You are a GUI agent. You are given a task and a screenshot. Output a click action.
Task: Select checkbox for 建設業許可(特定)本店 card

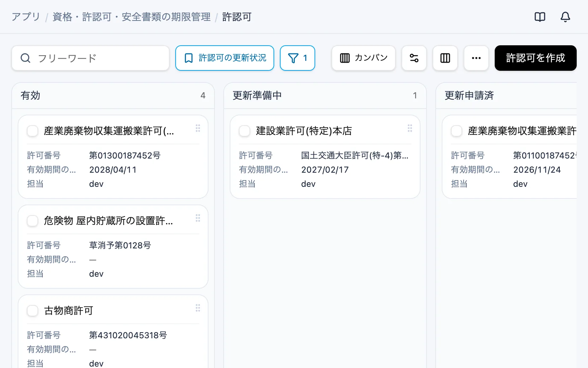(245, 131)
